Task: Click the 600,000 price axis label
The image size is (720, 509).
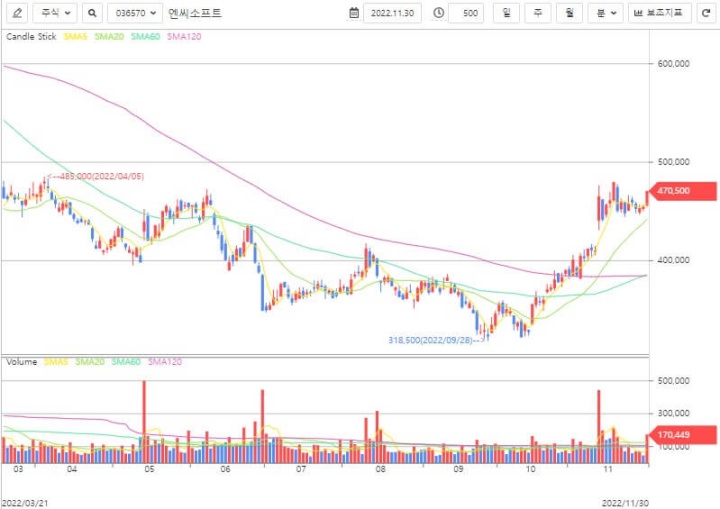Action: [673, 63]
